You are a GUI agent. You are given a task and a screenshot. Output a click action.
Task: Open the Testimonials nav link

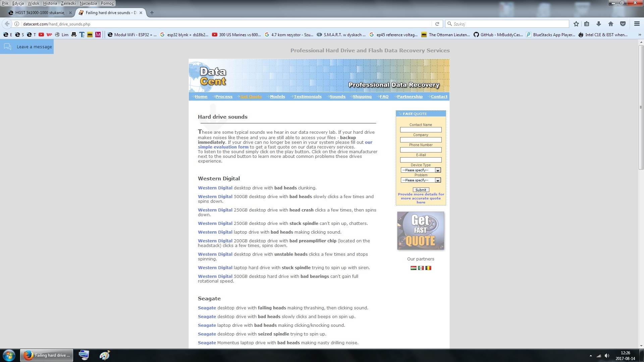tap(308, 97)
